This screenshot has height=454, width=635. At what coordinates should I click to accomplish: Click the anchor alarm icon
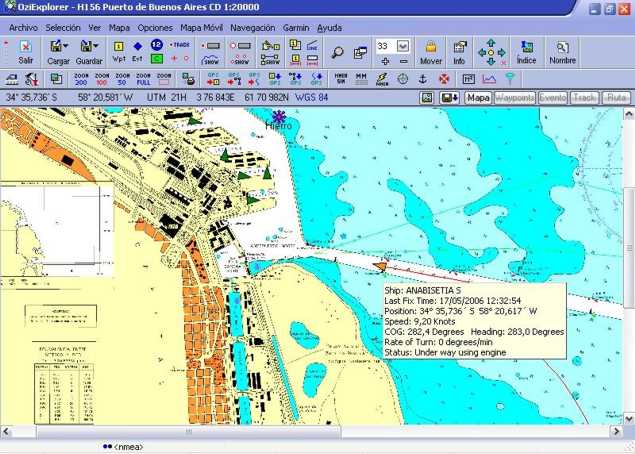[423, 79]
